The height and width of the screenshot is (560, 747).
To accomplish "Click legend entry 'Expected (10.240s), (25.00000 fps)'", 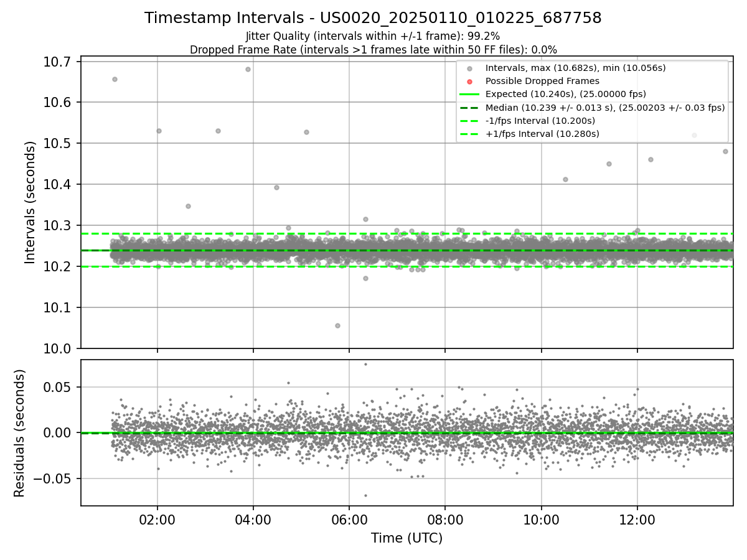I will [566, 94].
